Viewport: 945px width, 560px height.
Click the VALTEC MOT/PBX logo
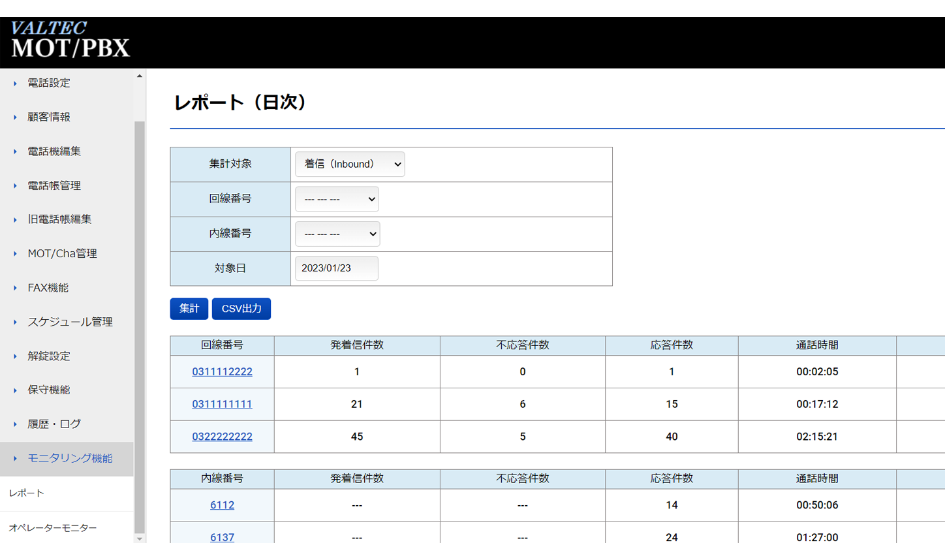pyautogui.click(x=70, y=40)
